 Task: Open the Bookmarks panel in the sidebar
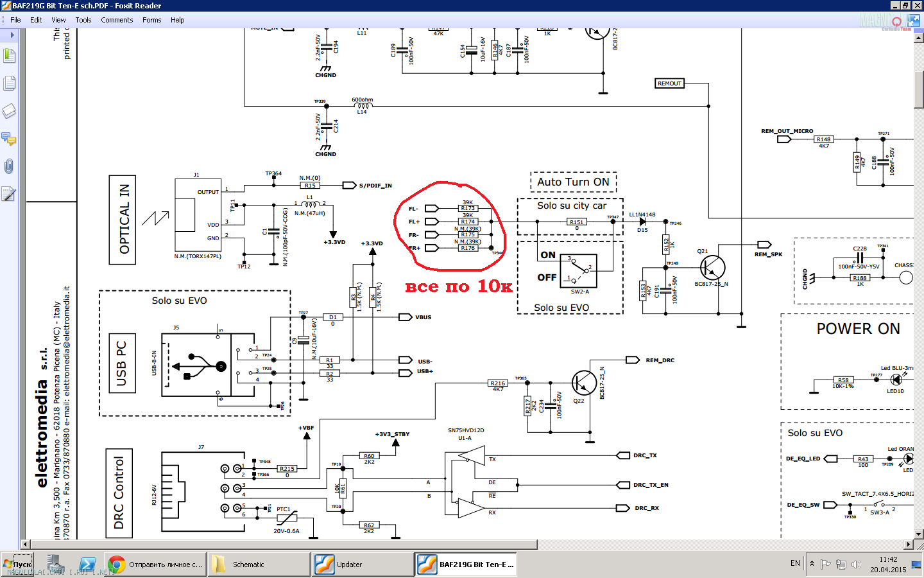coord(9,56)
